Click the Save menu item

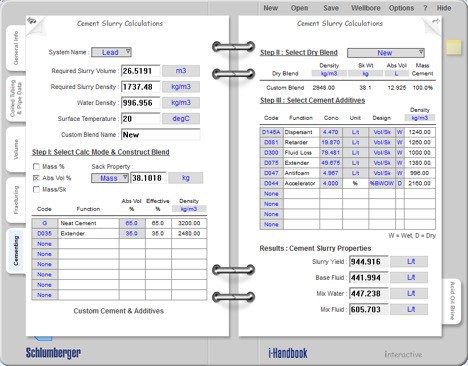(x=331, y=8)
